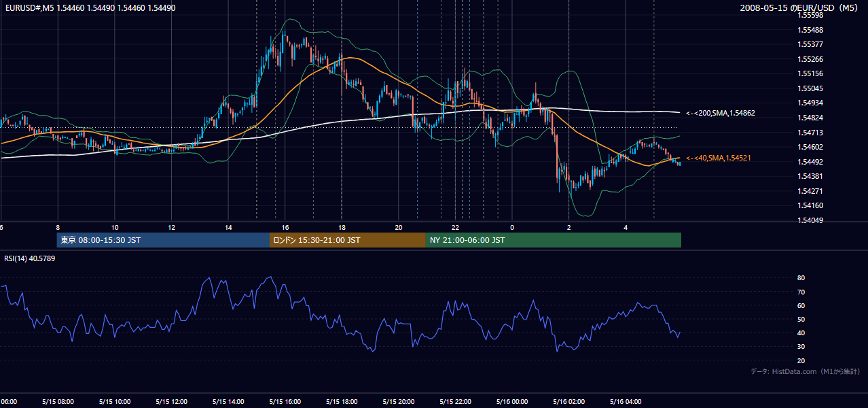Viewport: 868px width, 408px height.
Task: Click price axis label 1.54713
Action: 811,133
